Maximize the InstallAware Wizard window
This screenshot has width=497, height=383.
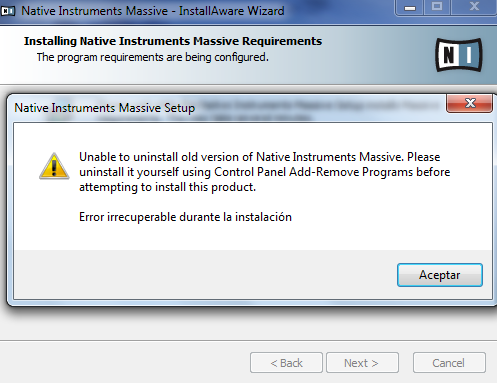(x=437, y=7)
